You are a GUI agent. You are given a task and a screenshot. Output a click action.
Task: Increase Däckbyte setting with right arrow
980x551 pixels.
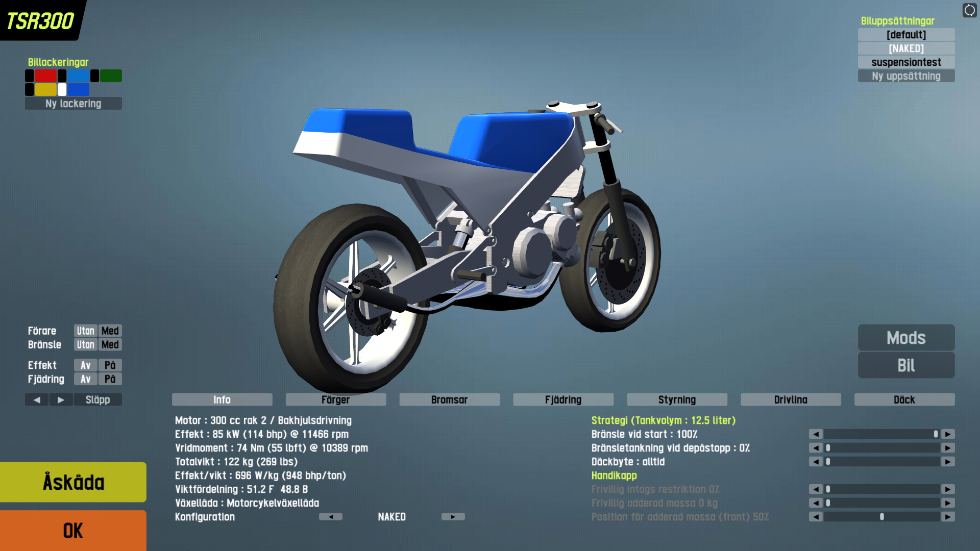click(948, 462)
